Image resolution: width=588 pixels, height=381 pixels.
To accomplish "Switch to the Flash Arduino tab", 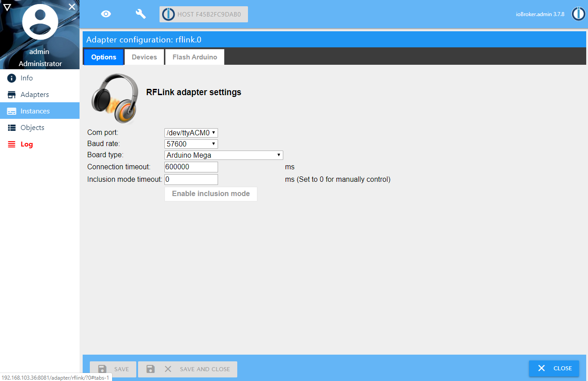I will click(195, 57).
